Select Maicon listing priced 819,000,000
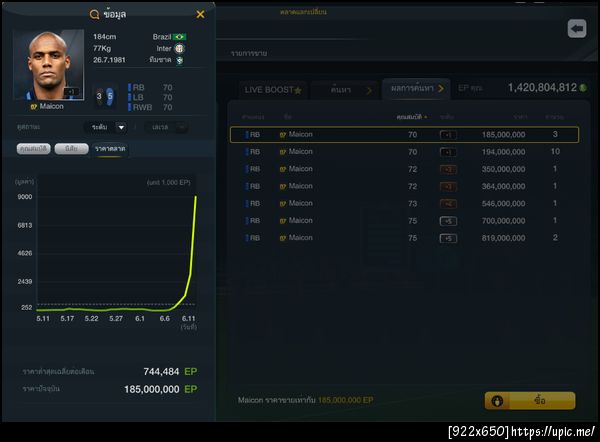 point(404,238)
